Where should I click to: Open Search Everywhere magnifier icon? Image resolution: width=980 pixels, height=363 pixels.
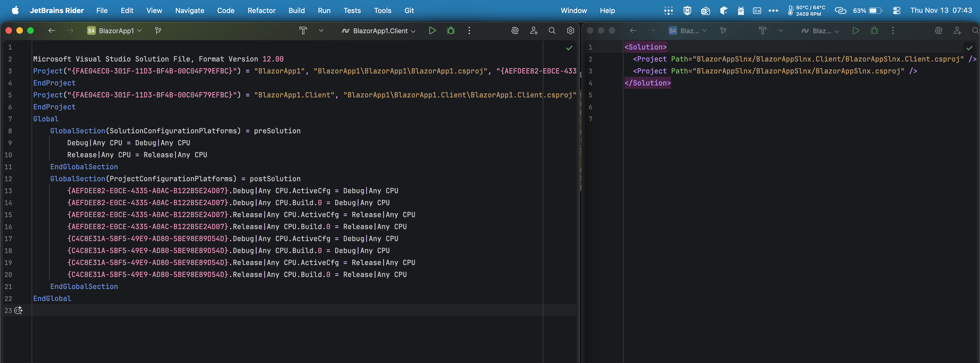pos(552,31)
